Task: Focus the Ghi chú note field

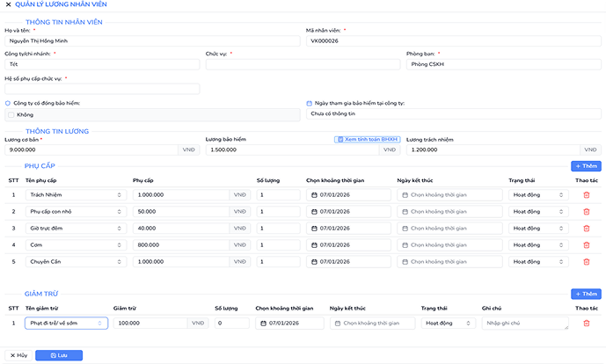Action: tap(524, 324)
